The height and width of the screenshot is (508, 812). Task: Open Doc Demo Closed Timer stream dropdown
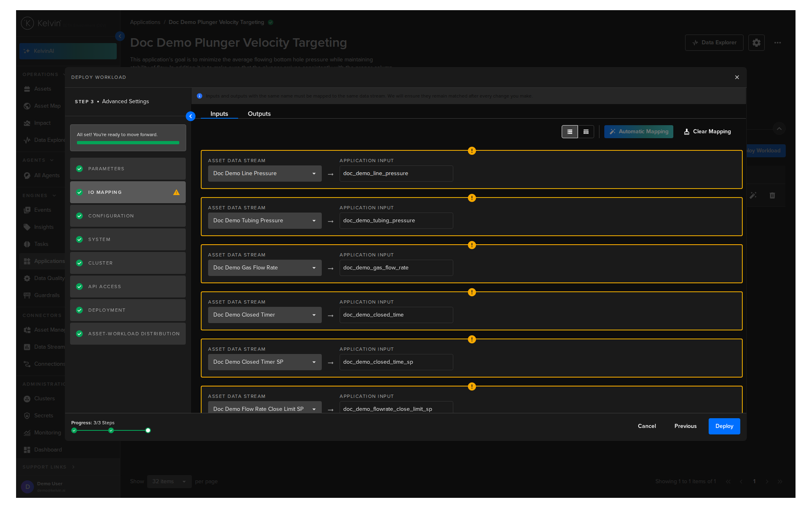(265, 315)
